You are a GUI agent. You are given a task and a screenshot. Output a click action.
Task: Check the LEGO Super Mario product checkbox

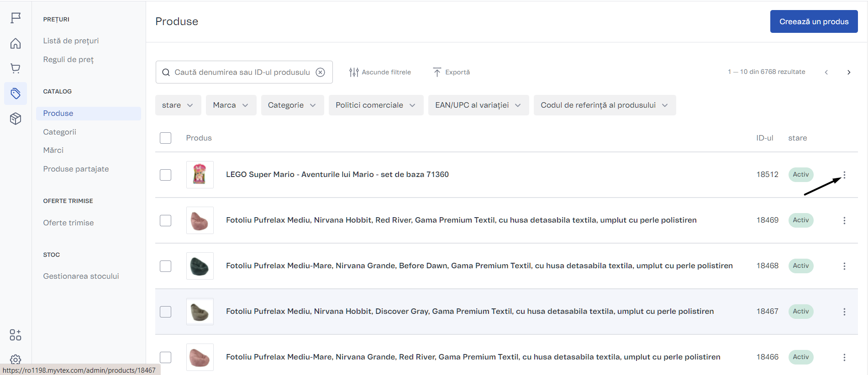pos(166,175)
